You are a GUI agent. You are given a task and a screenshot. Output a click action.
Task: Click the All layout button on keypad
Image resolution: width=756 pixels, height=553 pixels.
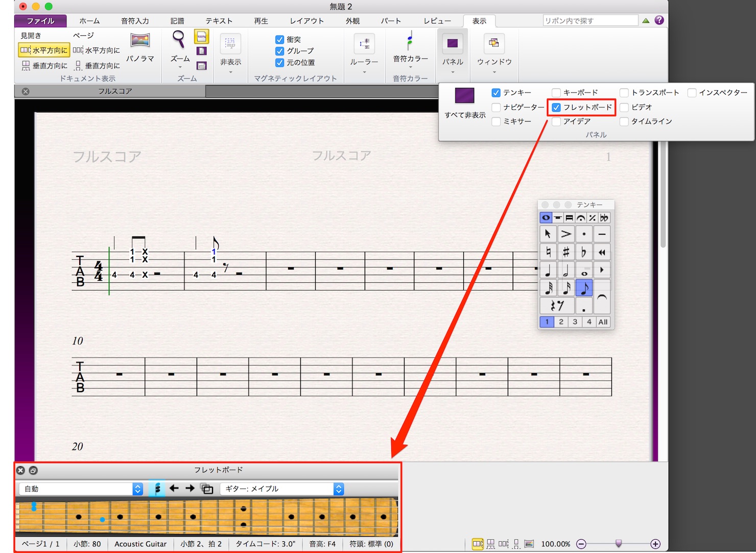click(x=603, y=322)
